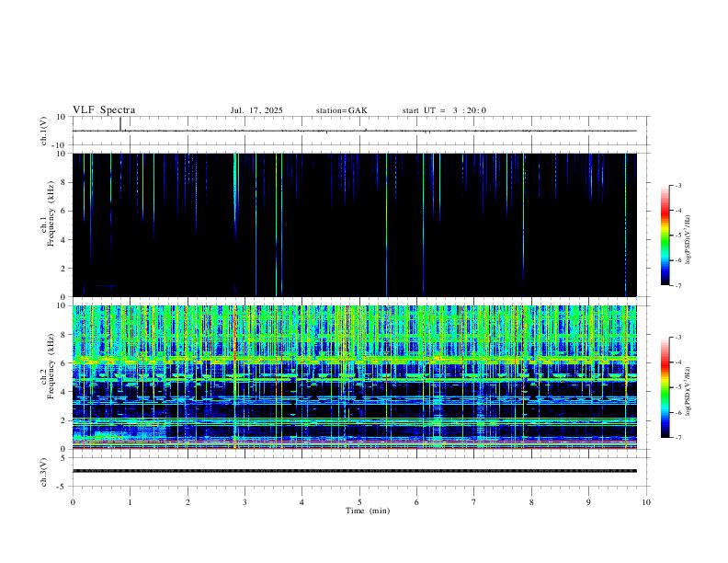Image resolution: width=728 pixels, height=563 pixels.
Task: Click the ch.2 color bar log(PSD) label
Action: click(x=688, y=392)
